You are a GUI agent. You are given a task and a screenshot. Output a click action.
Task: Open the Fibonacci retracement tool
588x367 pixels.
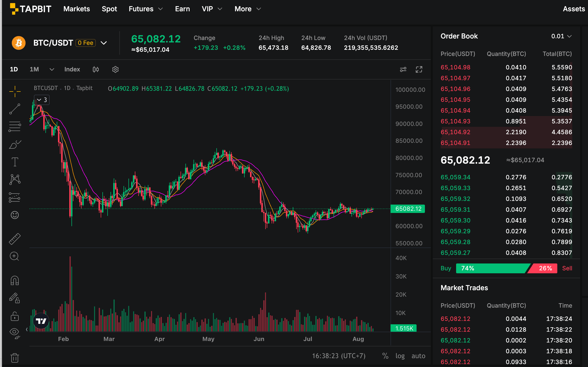(15, 127)
